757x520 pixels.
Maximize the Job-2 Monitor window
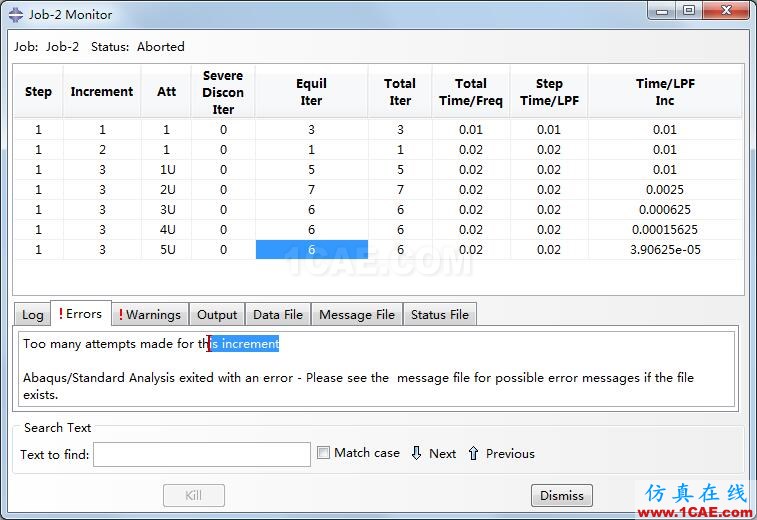click(689, 11)
